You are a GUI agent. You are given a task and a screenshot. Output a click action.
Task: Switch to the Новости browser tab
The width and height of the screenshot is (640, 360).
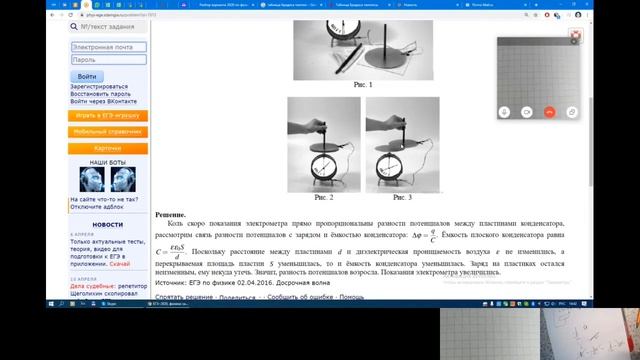(429, 5)
